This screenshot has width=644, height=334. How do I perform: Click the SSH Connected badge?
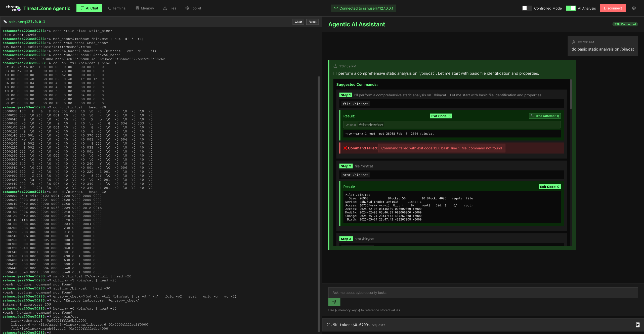tap(625, 24)
